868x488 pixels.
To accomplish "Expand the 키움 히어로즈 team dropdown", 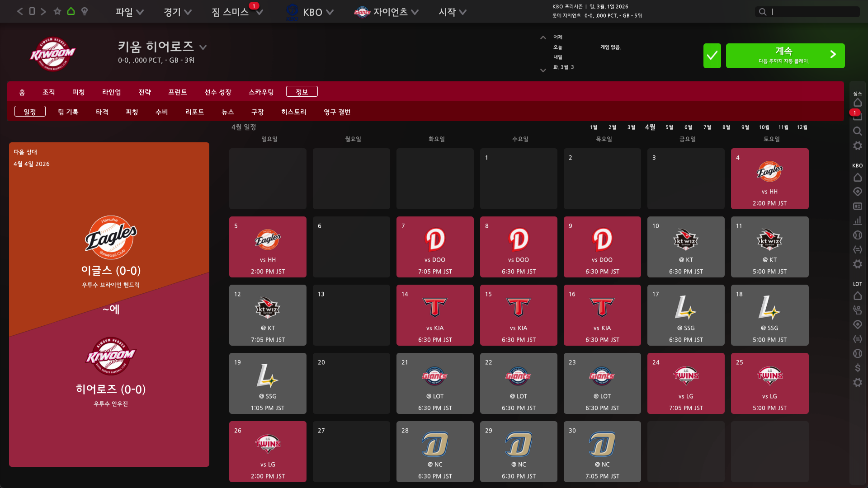I will [203, 47].
